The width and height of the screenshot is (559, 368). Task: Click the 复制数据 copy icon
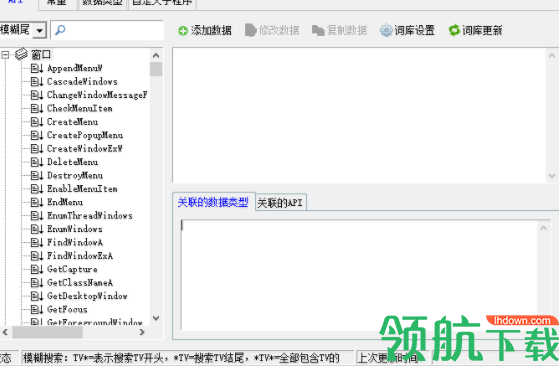click(318, 30)
